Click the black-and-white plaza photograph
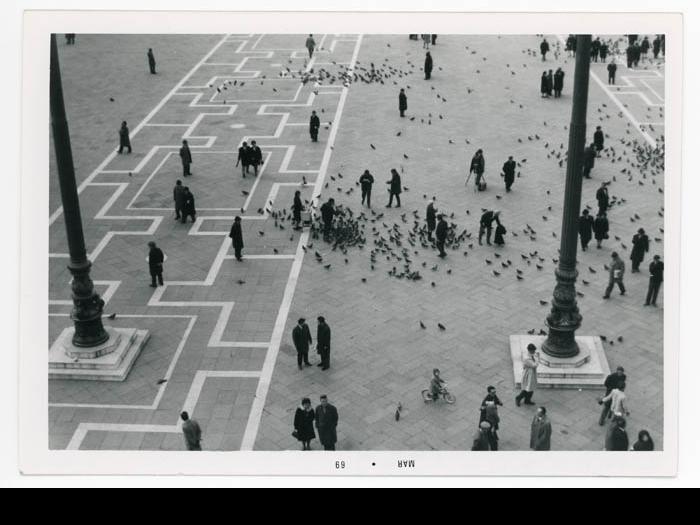Viewport: 700px width, 525px height. [x=356, y=242]
